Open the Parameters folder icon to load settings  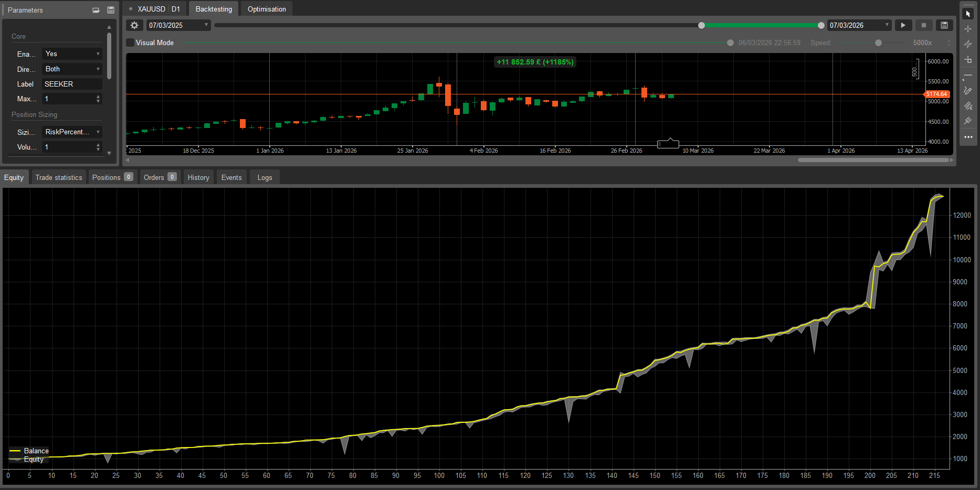tap(96, 9)
